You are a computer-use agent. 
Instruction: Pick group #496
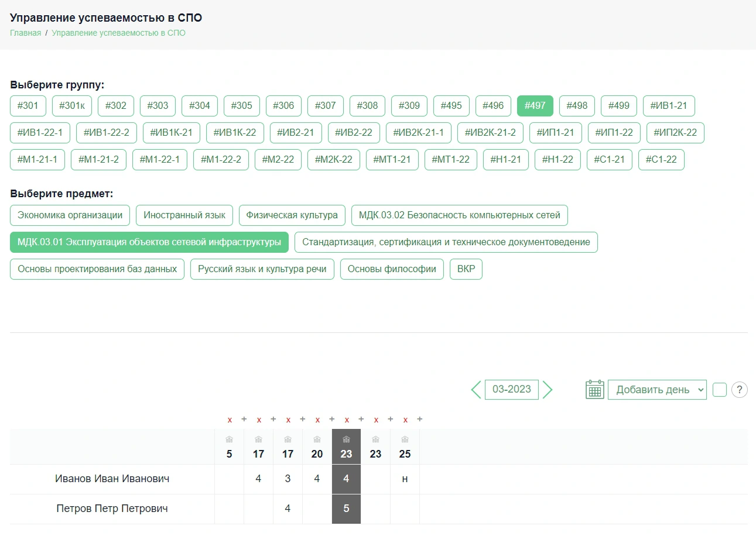click(x=493, y=106)
